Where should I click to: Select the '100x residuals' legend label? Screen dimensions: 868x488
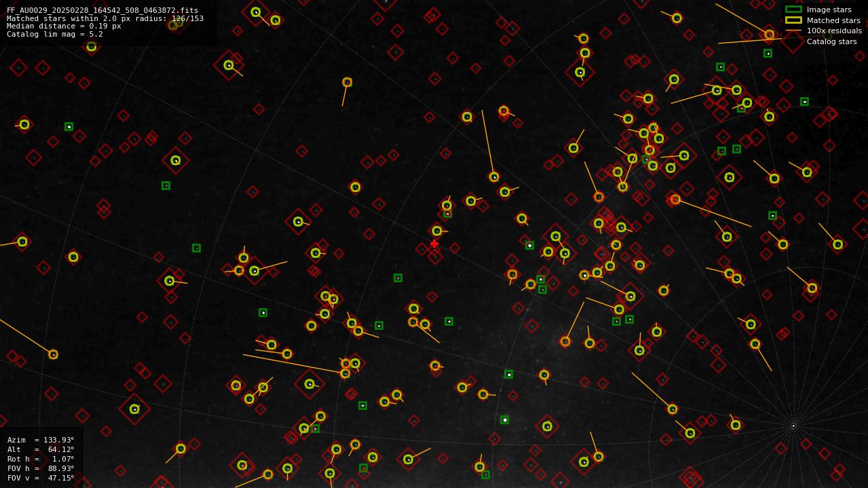[834, 31]
